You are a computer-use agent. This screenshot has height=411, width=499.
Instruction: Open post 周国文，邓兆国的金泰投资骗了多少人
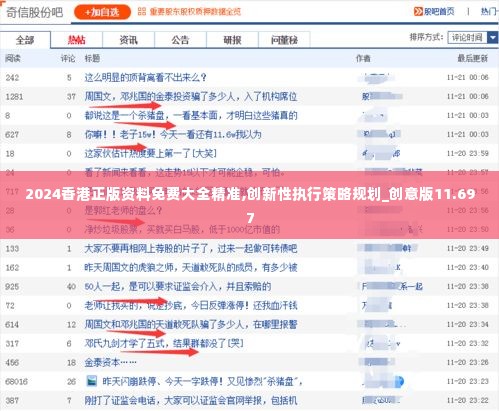(191, 97)
